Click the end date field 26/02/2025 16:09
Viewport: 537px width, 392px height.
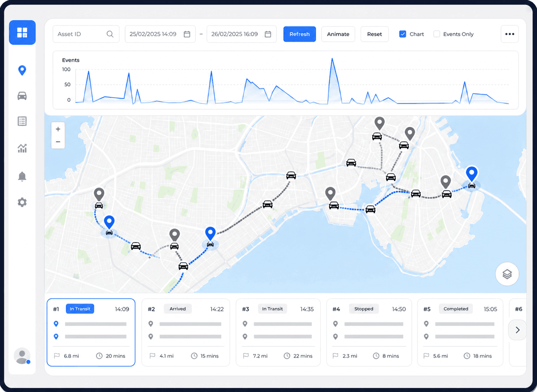pos(241,34)
